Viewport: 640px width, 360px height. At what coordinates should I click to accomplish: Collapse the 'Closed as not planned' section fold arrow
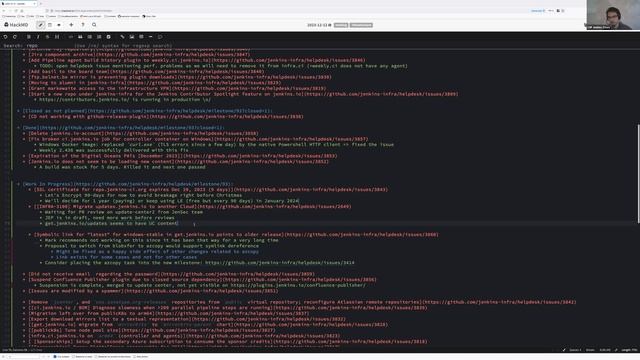click(x=18, y=111)
